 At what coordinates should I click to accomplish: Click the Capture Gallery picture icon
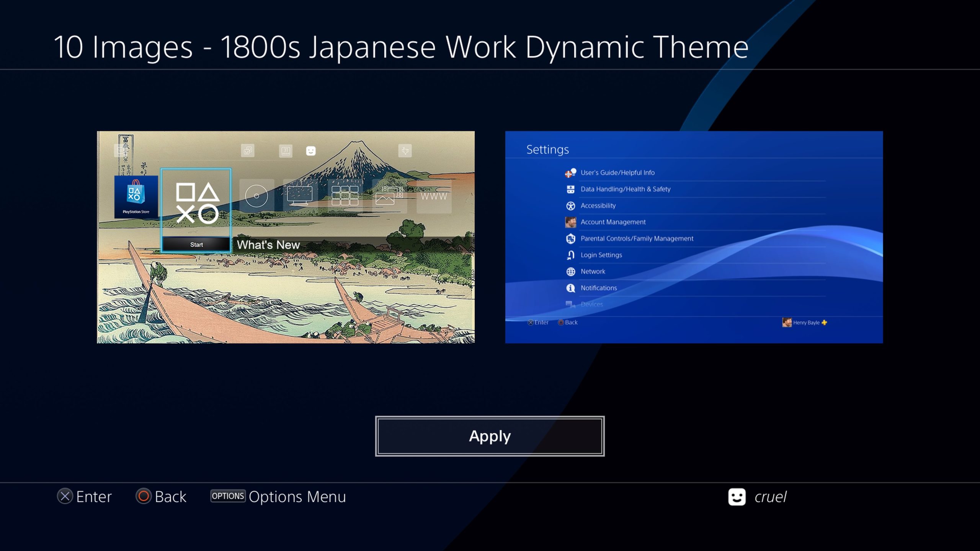[x=389, y=196]
